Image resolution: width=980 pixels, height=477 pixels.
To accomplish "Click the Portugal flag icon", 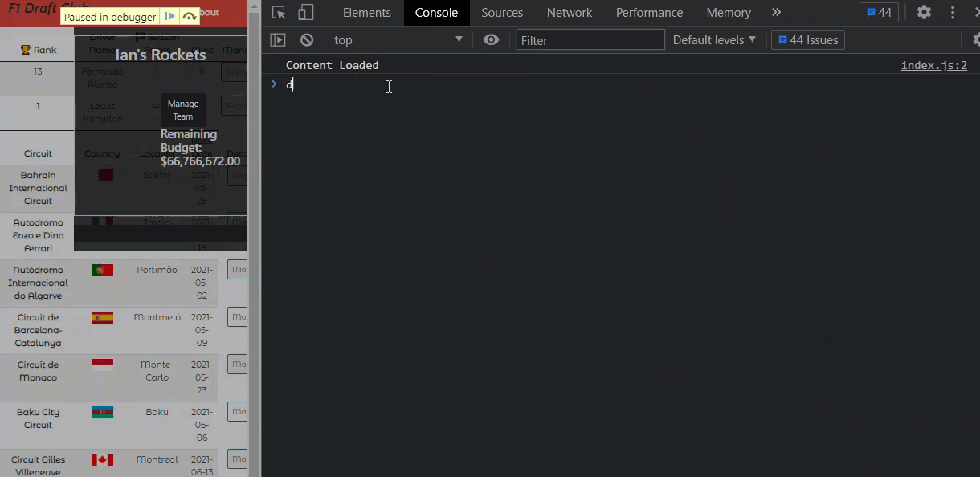I will click(x=102, y=270).
